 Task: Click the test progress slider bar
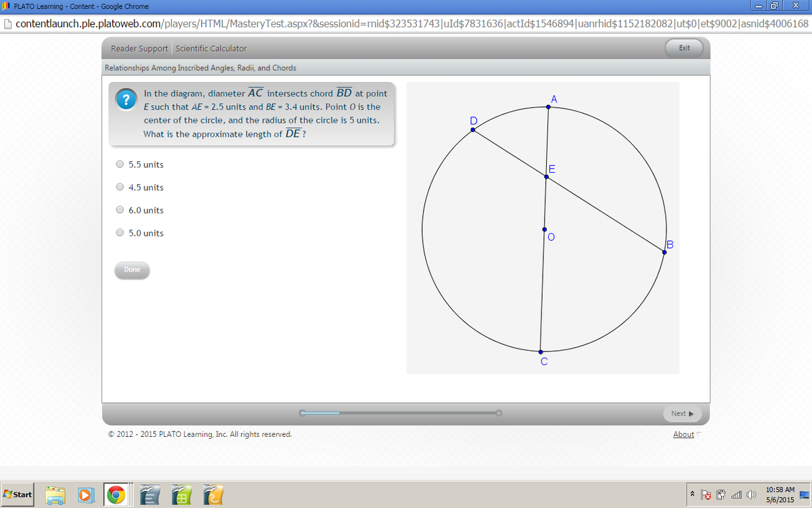pos(402,412)
